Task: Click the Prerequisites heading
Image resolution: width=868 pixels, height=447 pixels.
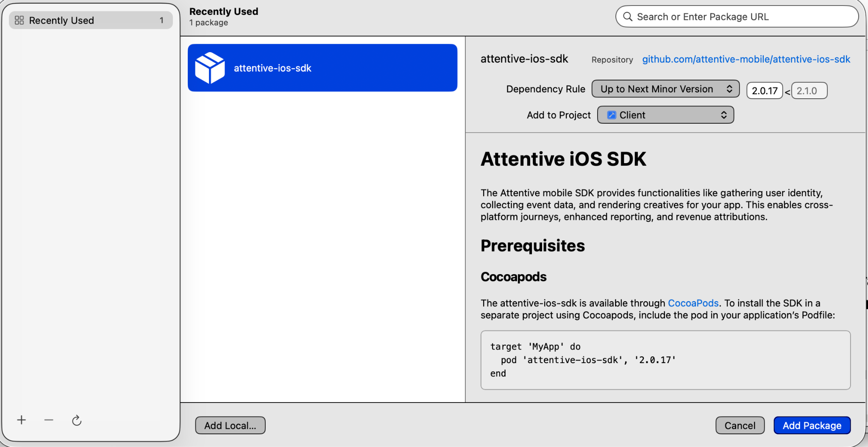Action: tap(533, 246)
